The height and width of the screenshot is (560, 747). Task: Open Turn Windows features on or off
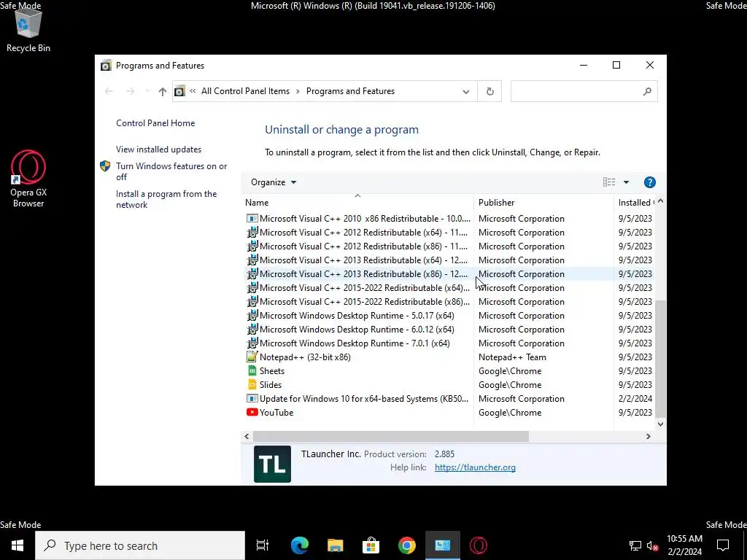[x=171, y=171]
